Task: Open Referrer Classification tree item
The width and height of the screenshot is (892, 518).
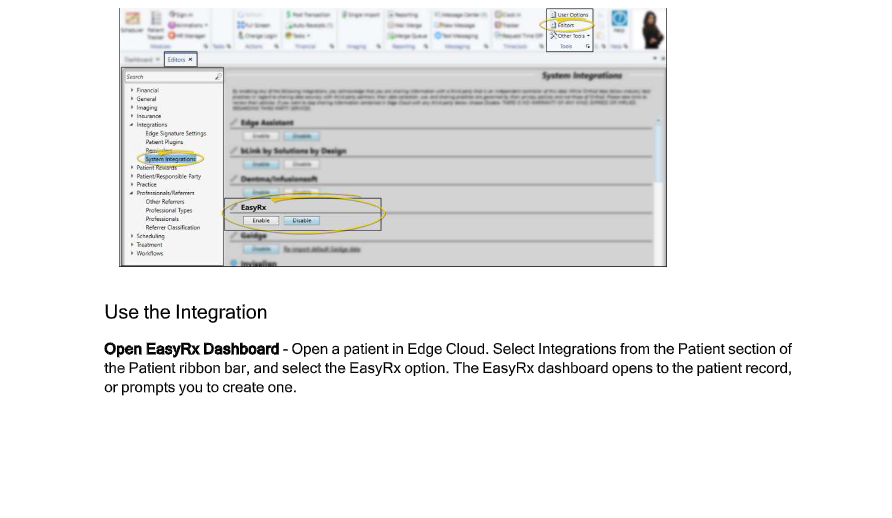Action: (x=173, y=227)
